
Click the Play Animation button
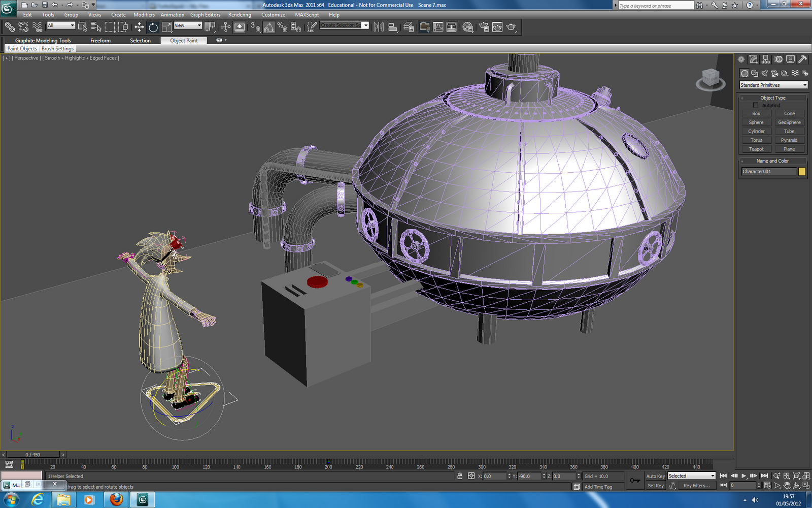743,476
